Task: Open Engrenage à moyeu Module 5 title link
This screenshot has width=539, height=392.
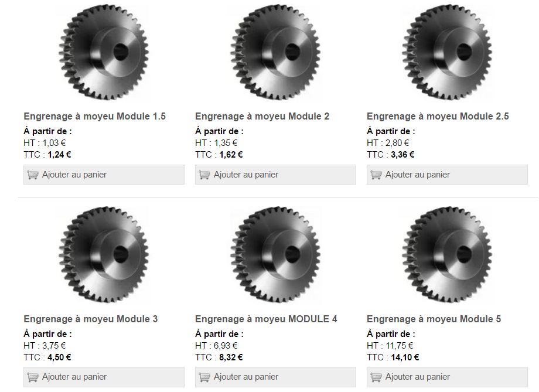Action: pos(434,319)
